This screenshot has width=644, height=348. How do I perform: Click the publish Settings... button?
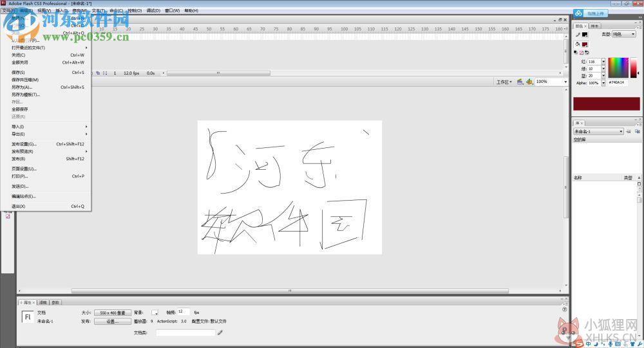point(113,322)
